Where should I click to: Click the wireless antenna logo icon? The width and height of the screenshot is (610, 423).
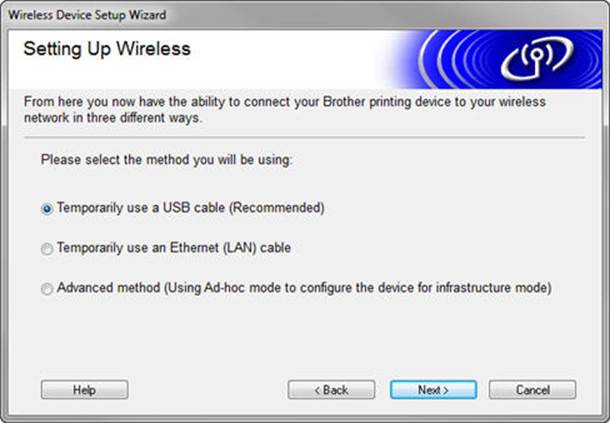pos(537,58)
